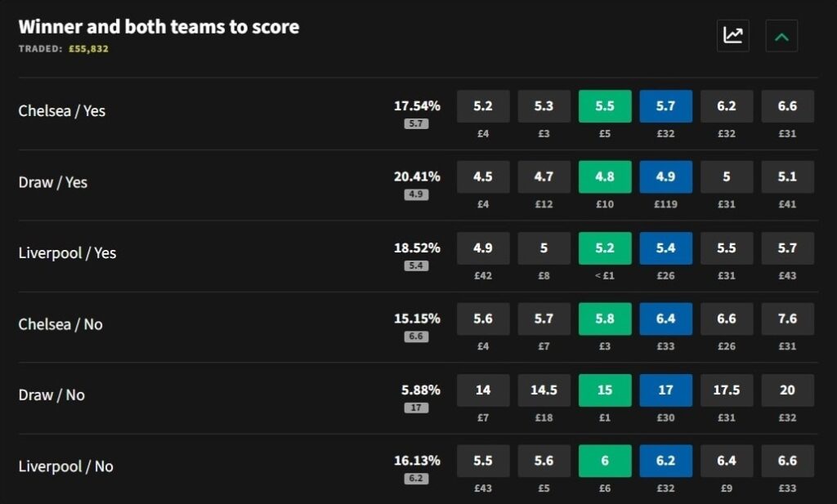Collapse the market using the green chevron
837x504 pixels.
pyautogui.click(x=781, y=35)
